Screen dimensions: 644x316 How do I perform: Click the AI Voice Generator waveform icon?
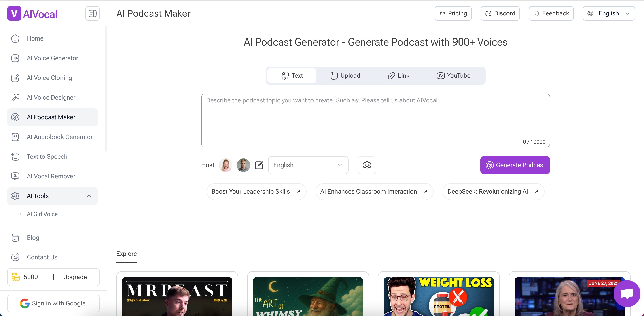tap(15, 58)
